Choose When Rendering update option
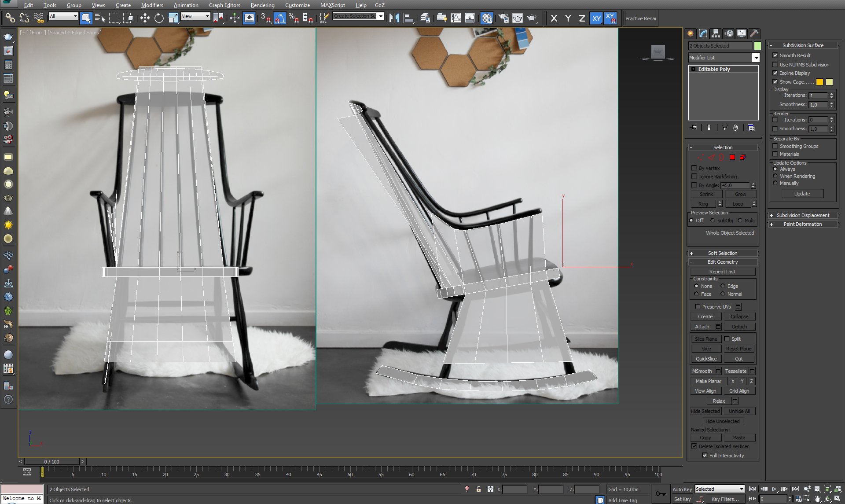This screenshot has width=845, height=504. (x=775, y=176)
